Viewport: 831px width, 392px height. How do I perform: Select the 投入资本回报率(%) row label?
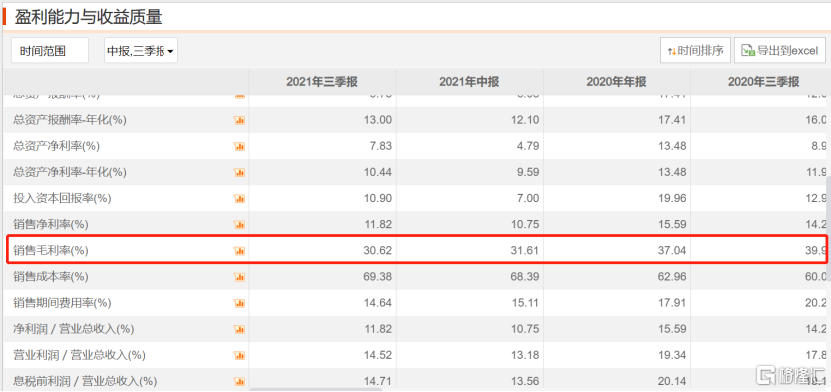[62, 199]
